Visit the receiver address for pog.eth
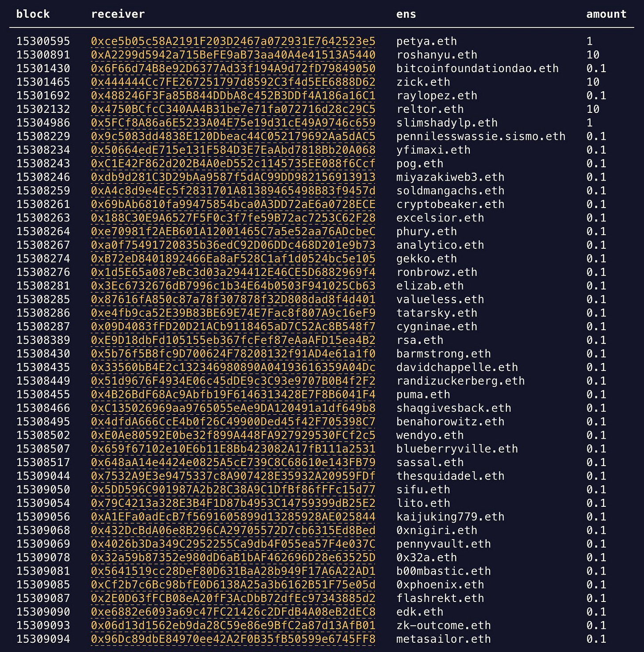The image size is (644, 652). (233, 164)
